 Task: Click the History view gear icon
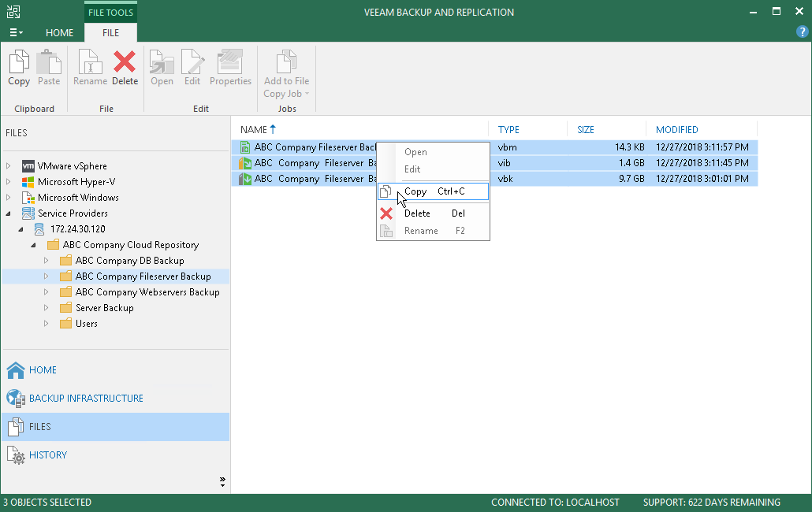(x=16, y=455)
